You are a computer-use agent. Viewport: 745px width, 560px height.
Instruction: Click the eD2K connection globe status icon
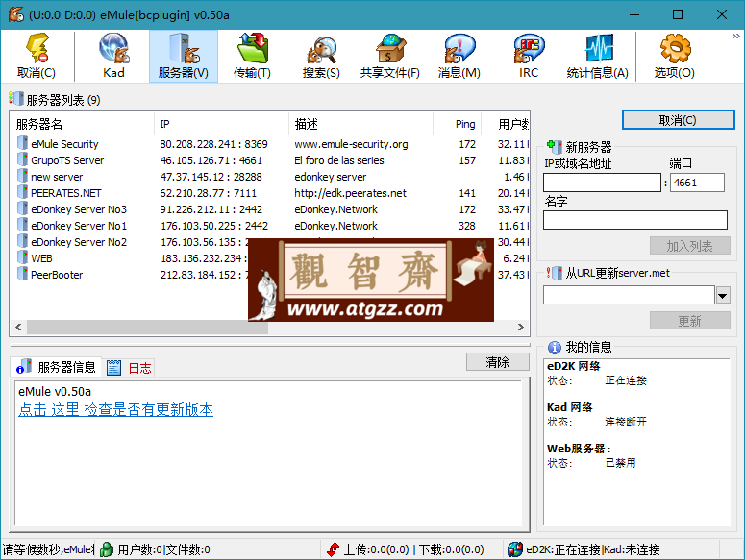(x=514, y=549)
